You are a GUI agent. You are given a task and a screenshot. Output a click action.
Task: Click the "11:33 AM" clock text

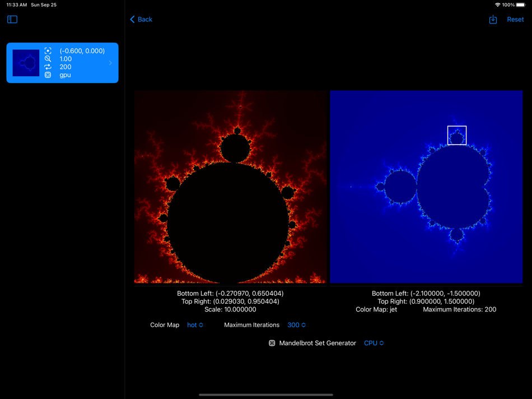pyautogui.click(x=17, y=4)
